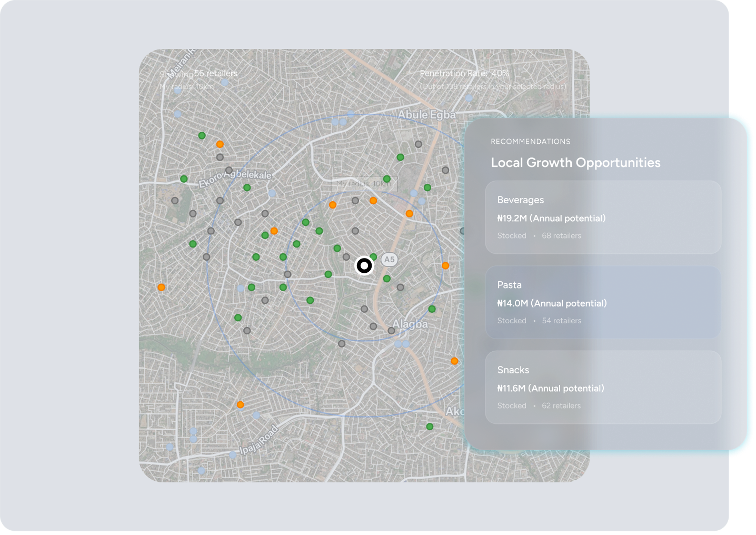
Task: Click the Local Growth Opportunities heading
Action: [575, 163]
